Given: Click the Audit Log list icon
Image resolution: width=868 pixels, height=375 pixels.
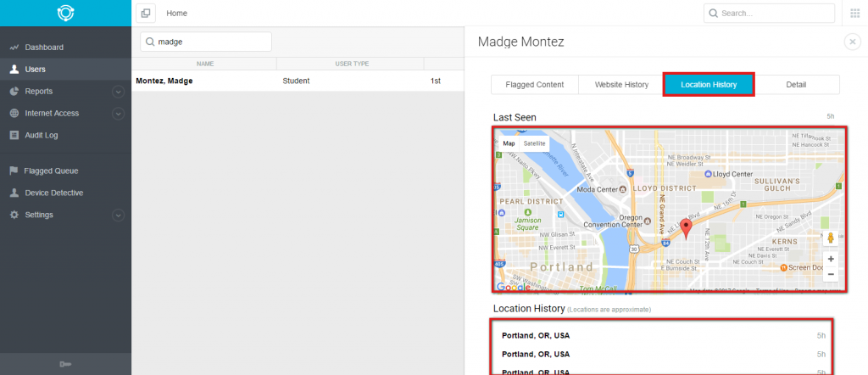Looking at the screenshot, I should pos(14,135).
